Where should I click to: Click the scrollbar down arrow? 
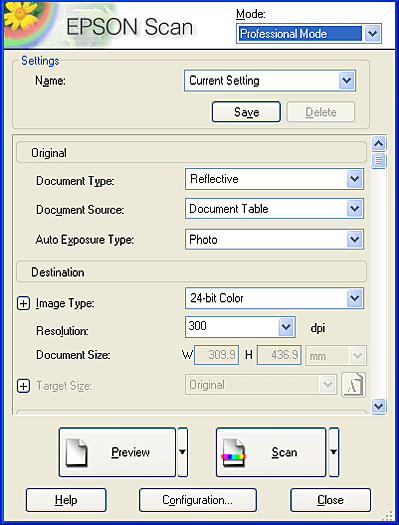[x=379, y=406]
